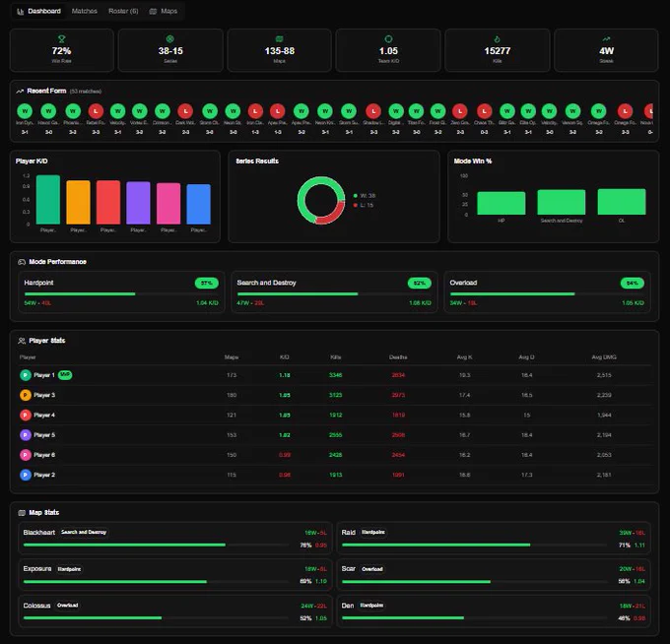The height and width of the screenshot is (644, 670).
Task: Click the flame icon above 15277 kills
Action: 497,38
